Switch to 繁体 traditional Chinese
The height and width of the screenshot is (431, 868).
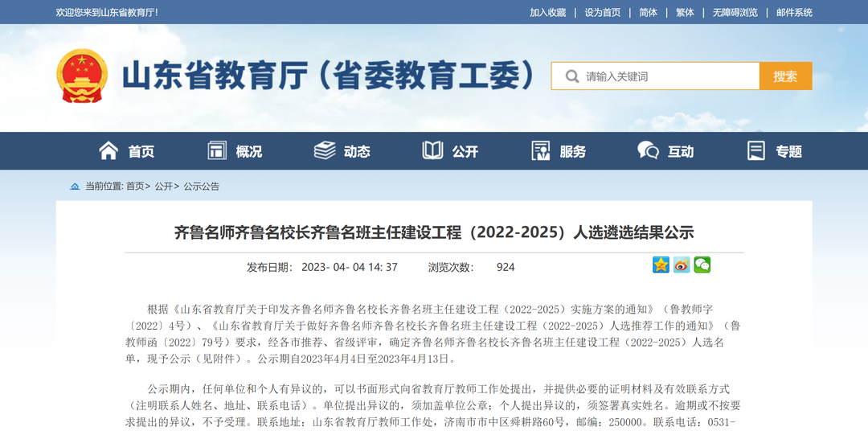[685, 12]
